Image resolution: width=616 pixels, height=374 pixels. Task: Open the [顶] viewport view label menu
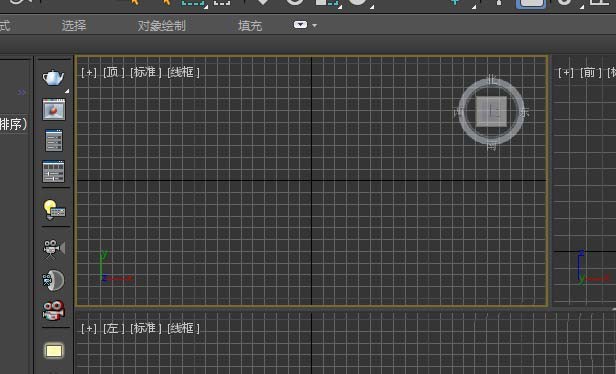point(113,72)
